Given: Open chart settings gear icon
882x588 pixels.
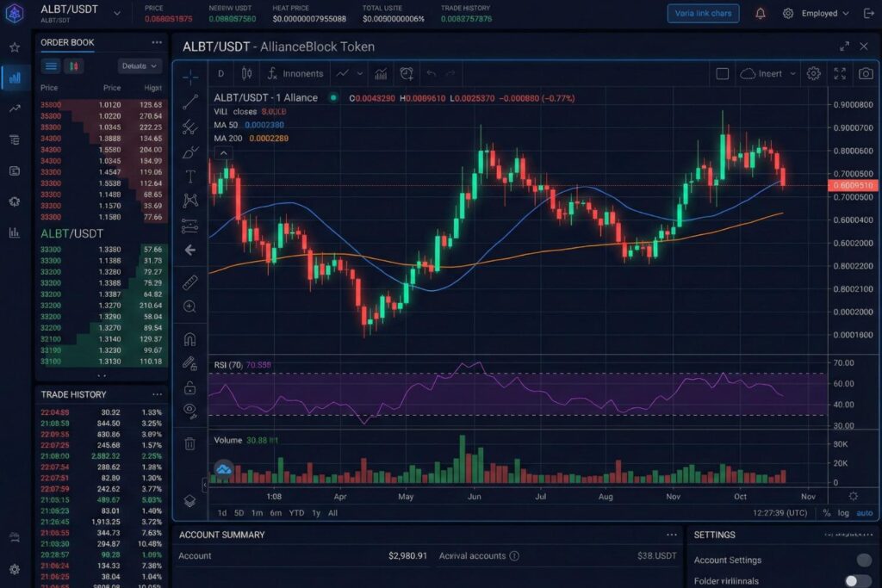Looking at the screenshot, I should pos(813,74).
